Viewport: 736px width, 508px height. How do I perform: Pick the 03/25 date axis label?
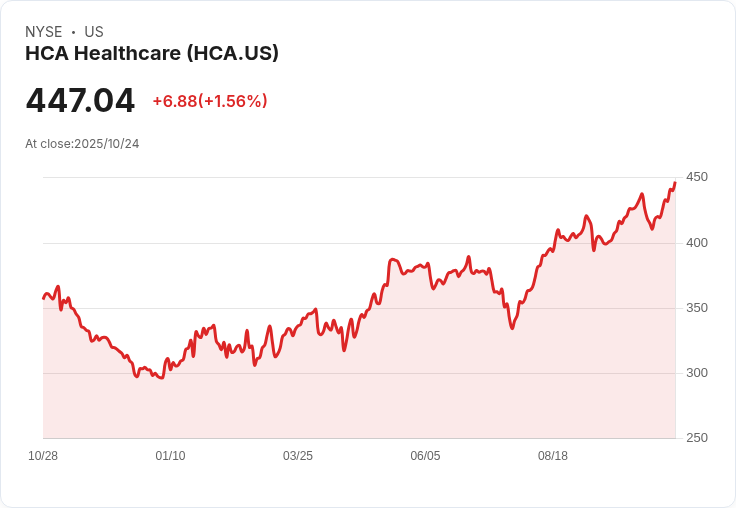point(298,456)
